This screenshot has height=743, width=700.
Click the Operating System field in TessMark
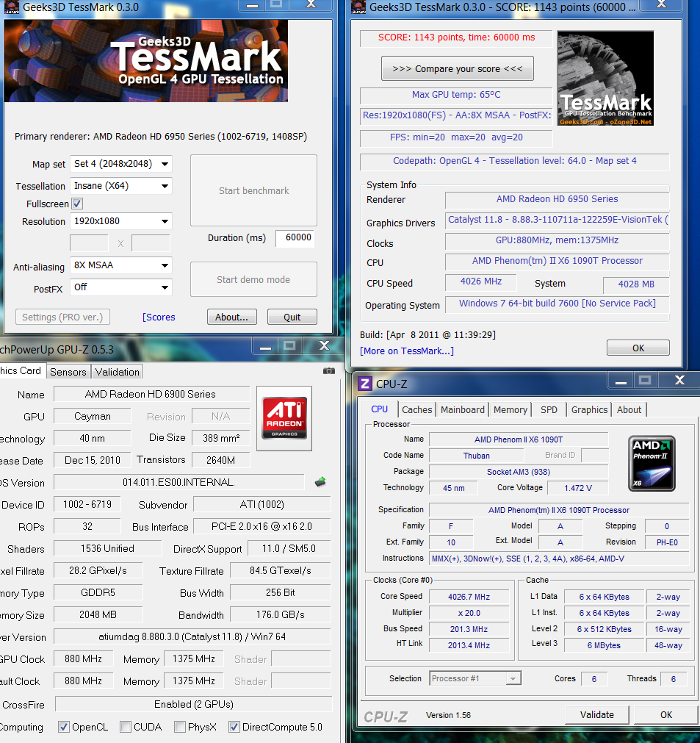[x=557, y=304]
